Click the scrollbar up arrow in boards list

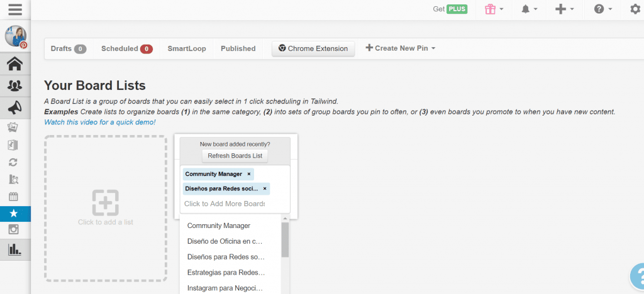(285, 219)
